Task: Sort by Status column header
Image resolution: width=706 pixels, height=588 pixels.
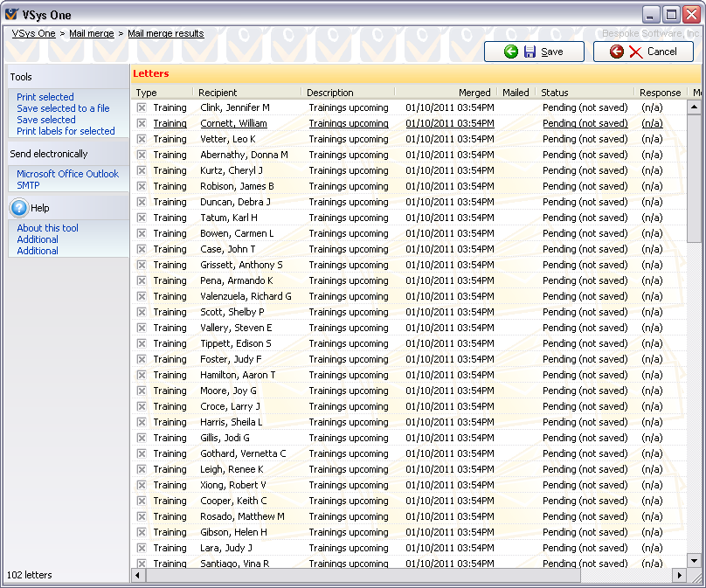Action: point(585,93)
